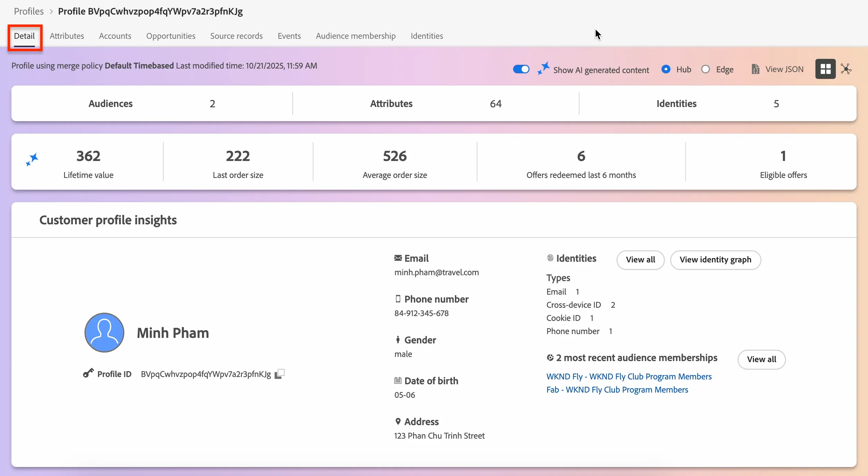Open the Attributes tab
Image resolution: width=868 pixels, height=476 pixels.
coord(67,36)
